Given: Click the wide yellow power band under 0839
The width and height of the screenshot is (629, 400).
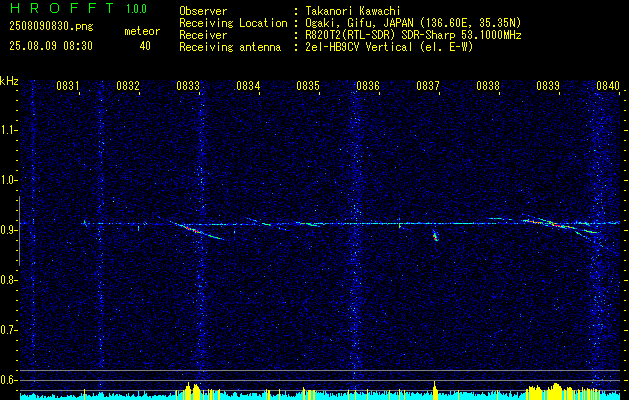Looking at the screenshot, I should 562,391.
